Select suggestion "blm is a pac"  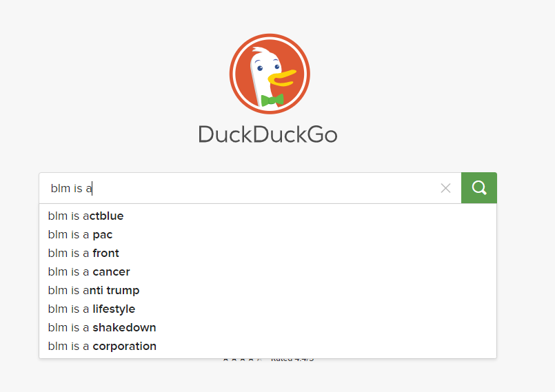(x=80, y=234)
